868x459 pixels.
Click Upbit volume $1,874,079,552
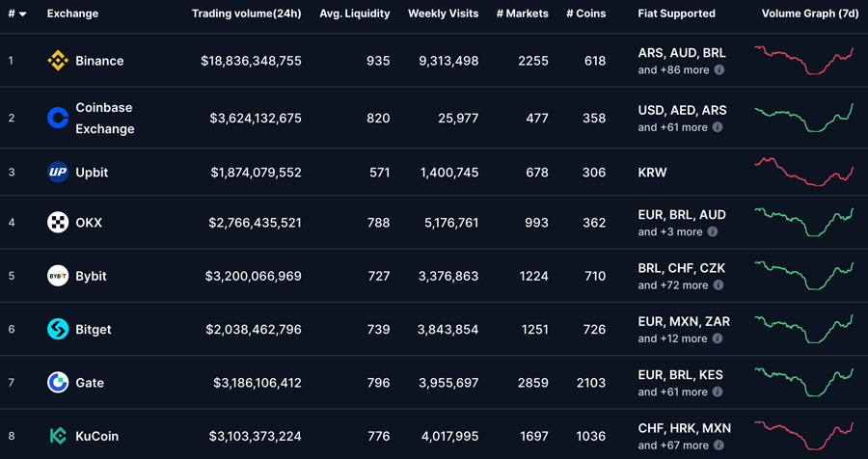point(257,173)
